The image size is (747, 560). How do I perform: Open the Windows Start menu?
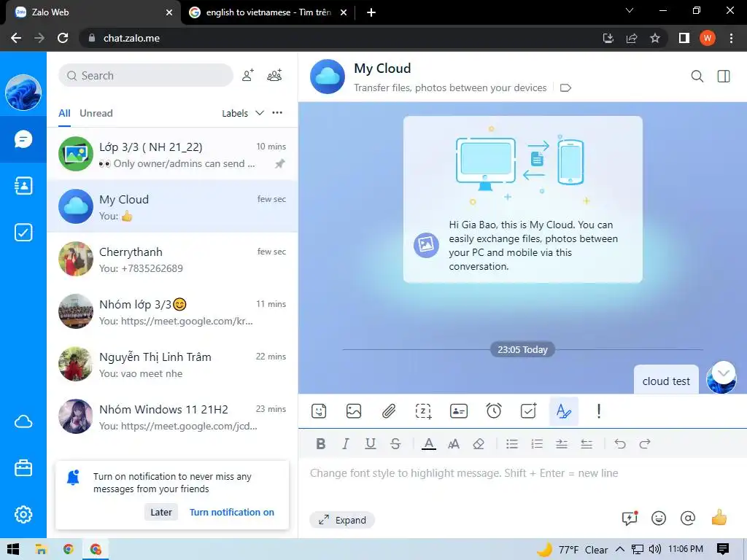coord(13,549)
